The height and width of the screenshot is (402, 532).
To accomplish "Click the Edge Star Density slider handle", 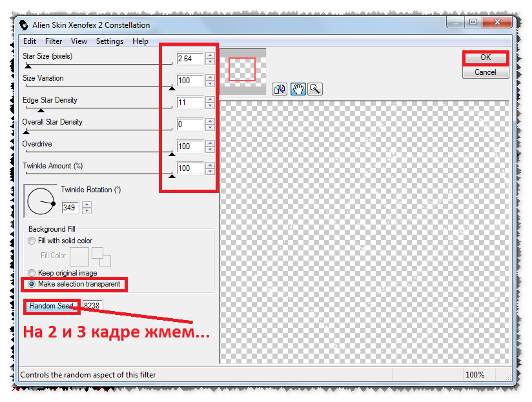I will click(41, 110).
